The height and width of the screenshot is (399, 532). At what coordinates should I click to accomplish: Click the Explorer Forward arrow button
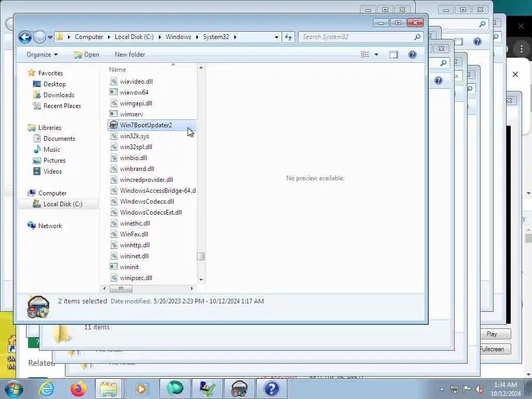[39, 37]
